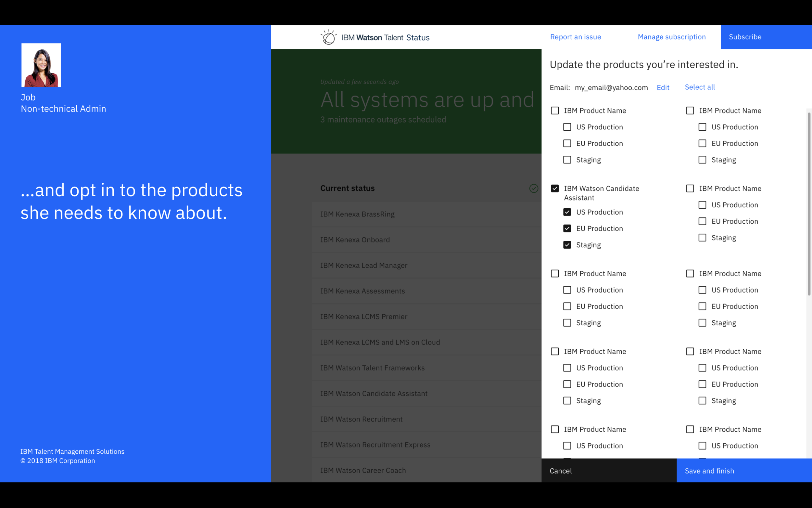The width and height of the screenshot is (812, 508).
Task: Click the Save and finish button
Action: click(744, 470)
